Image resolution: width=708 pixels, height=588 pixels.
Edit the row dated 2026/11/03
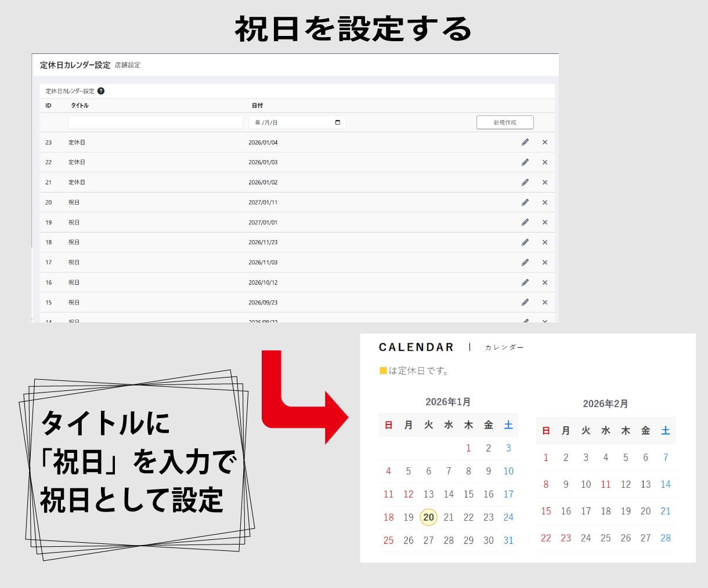point(525,262)
